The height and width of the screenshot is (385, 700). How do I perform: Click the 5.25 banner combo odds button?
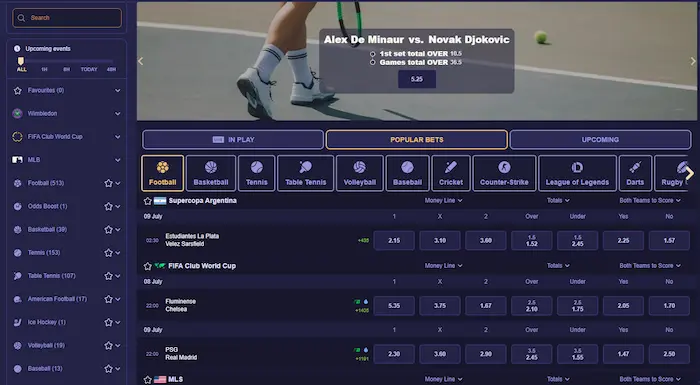(417, 79)
